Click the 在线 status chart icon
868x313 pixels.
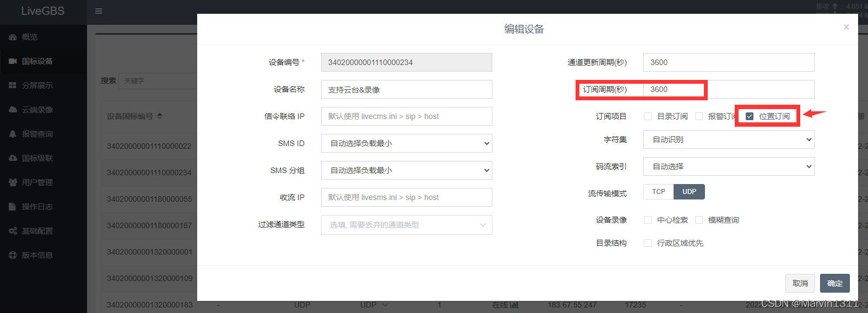[x=514, y=305]
